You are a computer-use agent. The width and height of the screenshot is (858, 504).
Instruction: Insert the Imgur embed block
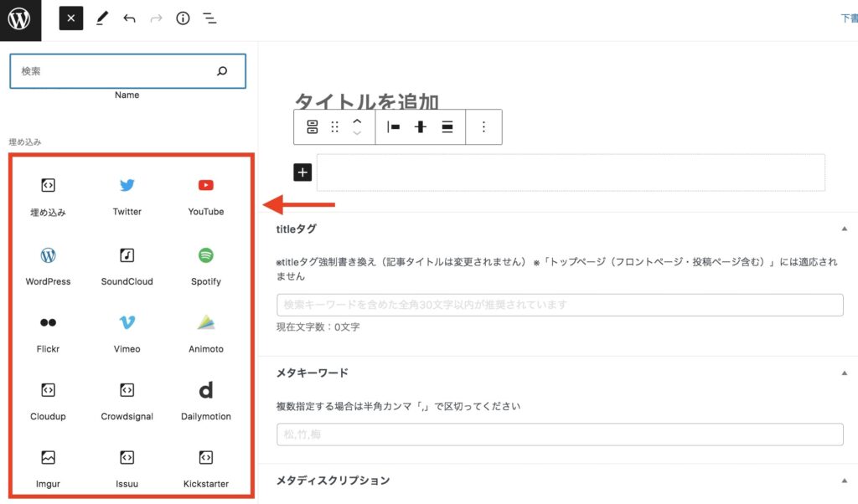point(48,469)
